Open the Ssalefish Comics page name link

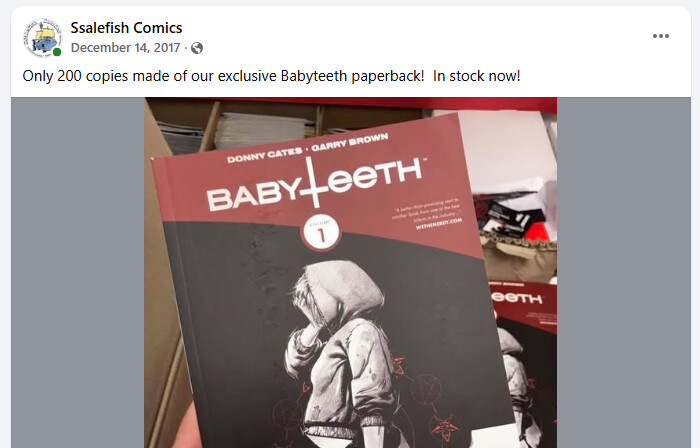click(126, 28)
